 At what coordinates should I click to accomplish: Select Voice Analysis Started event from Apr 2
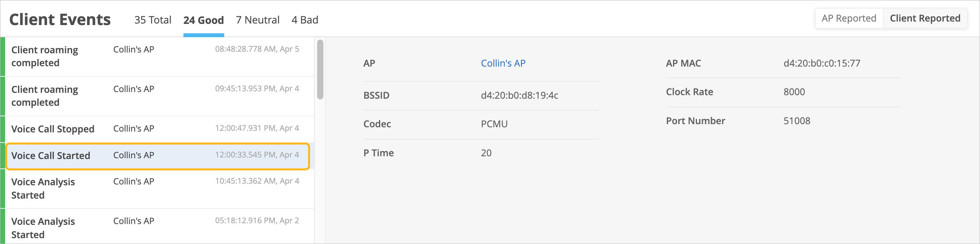(43, 228)
